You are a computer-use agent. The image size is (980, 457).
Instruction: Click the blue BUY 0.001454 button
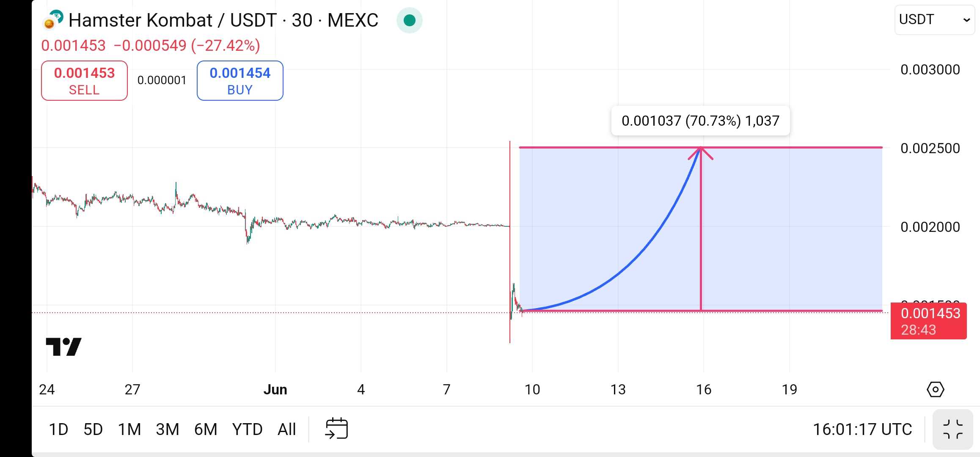click(240, 80)
